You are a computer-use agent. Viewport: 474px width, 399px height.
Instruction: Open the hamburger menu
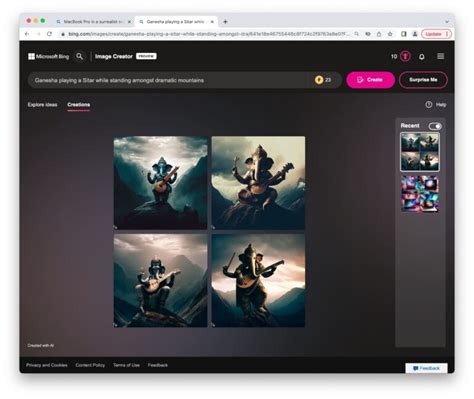(x=440, y=56)
